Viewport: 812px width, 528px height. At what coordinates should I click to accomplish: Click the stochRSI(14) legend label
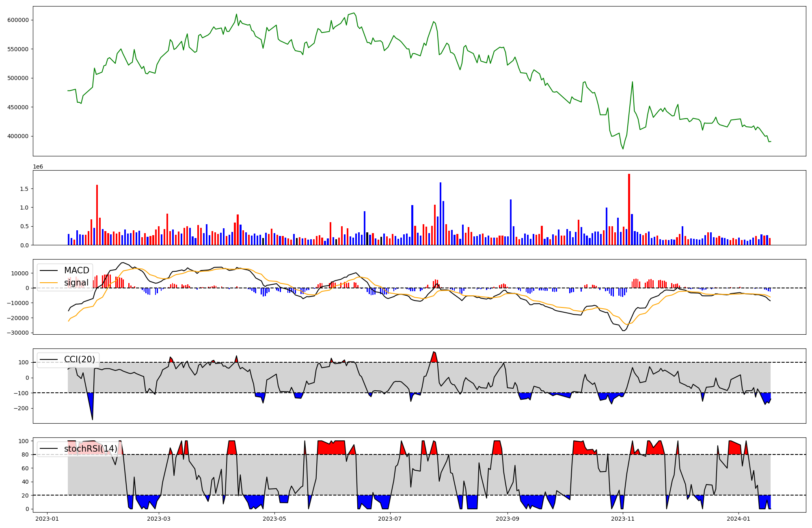point(91,449)
